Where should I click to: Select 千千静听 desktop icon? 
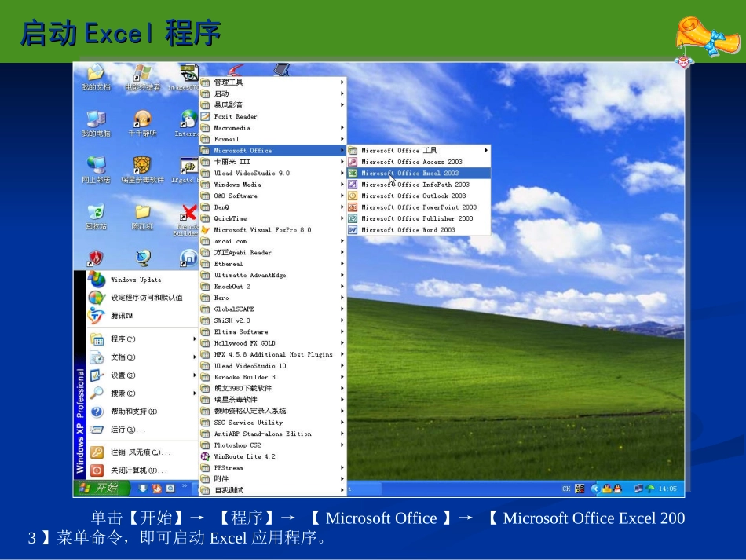click(142, 123)
